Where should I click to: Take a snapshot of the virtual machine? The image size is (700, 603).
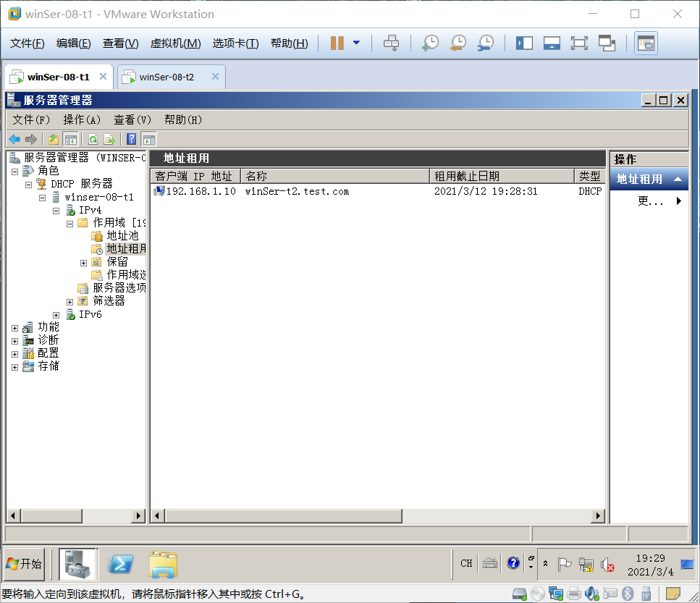pos(431,43)
